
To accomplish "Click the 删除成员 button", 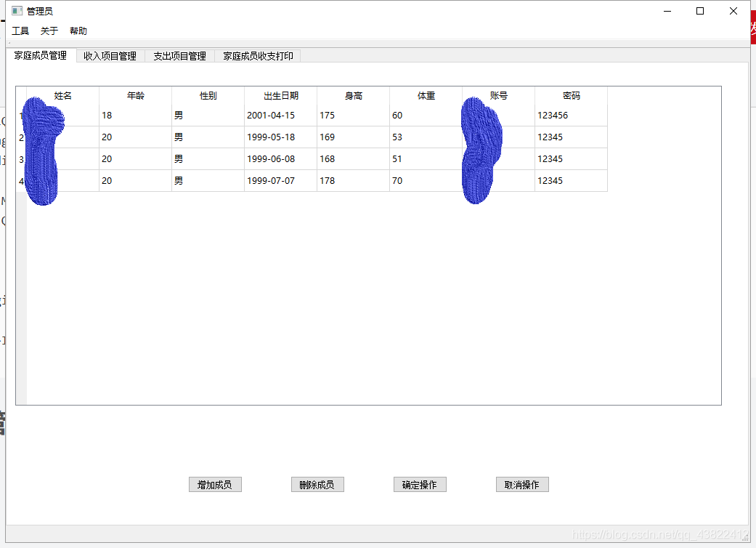I will (x=317, y=484).
